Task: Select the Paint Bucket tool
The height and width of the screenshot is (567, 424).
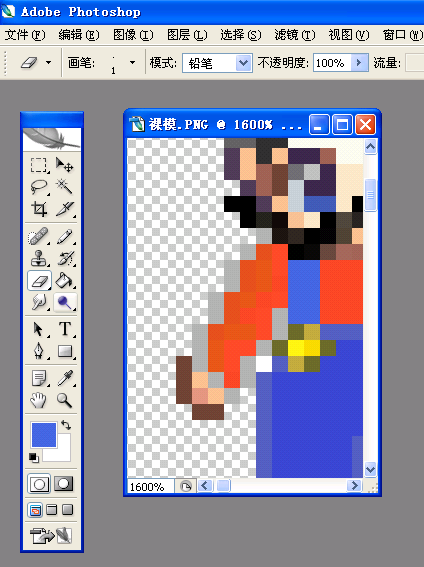Action: (x=64, y=281)
